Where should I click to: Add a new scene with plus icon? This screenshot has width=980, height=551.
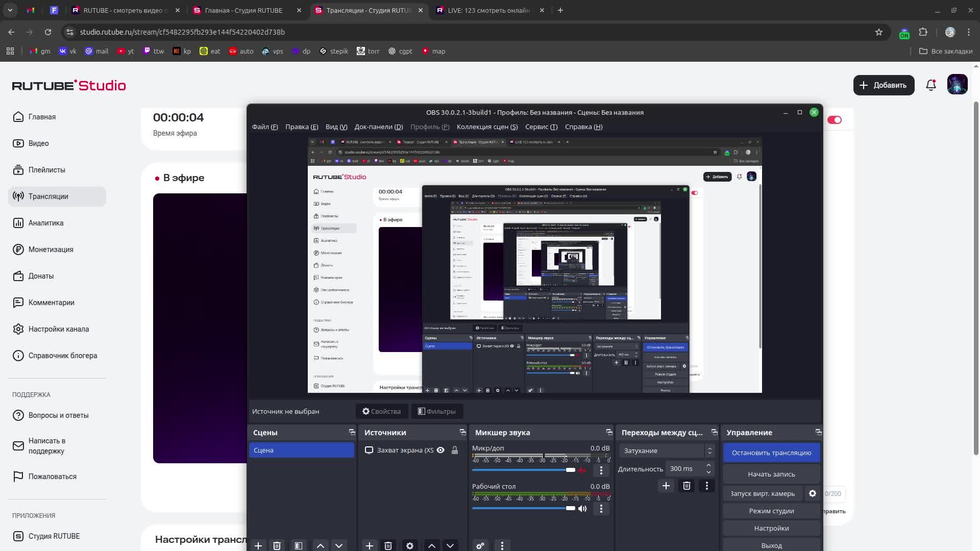pos(258,546)
